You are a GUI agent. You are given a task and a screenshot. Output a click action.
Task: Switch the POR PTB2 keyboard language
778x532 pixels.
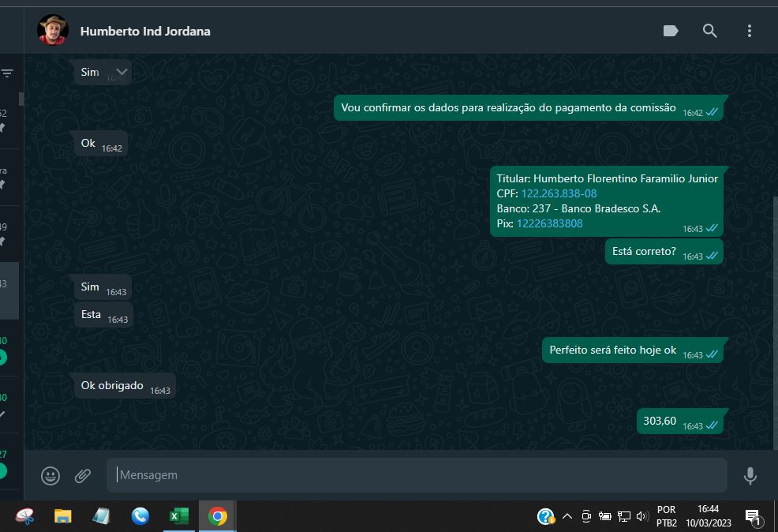(x=666, y=516)
